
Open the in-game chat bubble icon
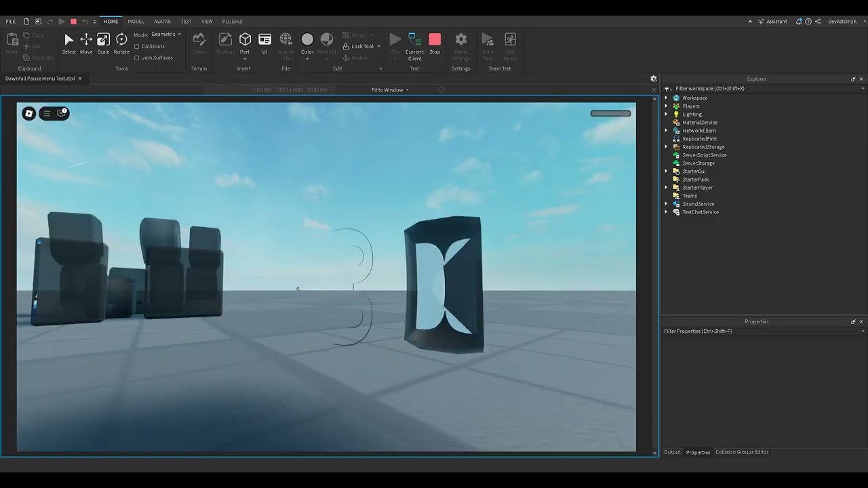point(62,113)
